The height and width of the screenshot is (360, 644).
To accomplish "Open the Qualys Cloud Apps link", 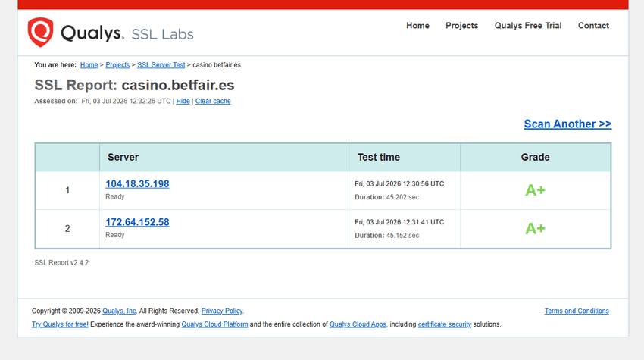I will (358, 324).
